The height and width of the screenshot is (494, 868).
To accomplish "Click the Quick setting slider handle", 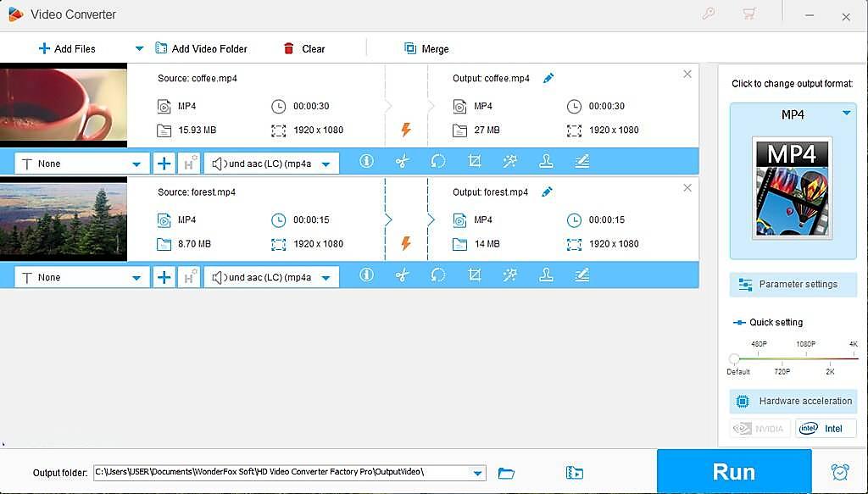I will point(735,359).
